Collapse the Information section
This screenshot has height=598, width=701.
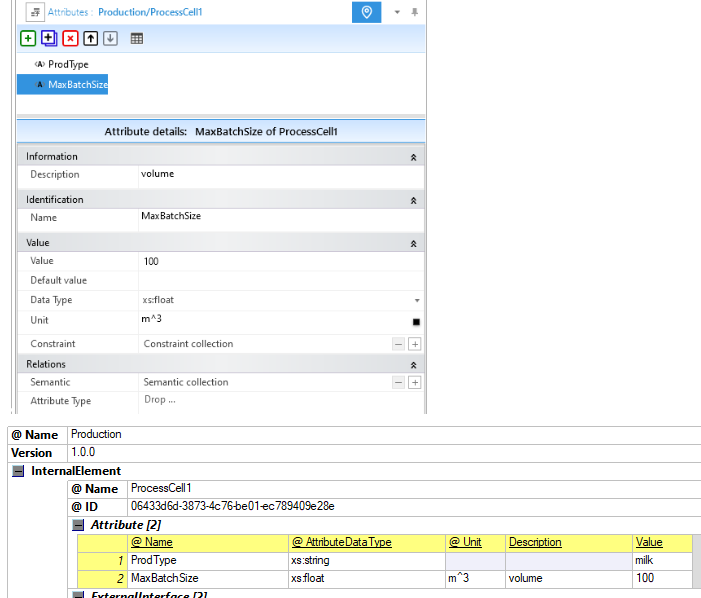414,157
